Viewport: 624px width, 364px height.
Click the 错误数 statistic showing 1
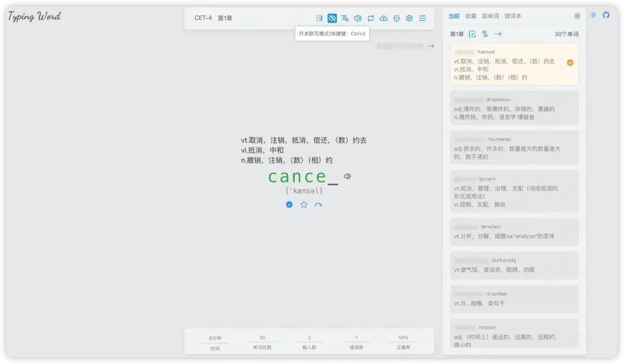click(x=356, y=342)
